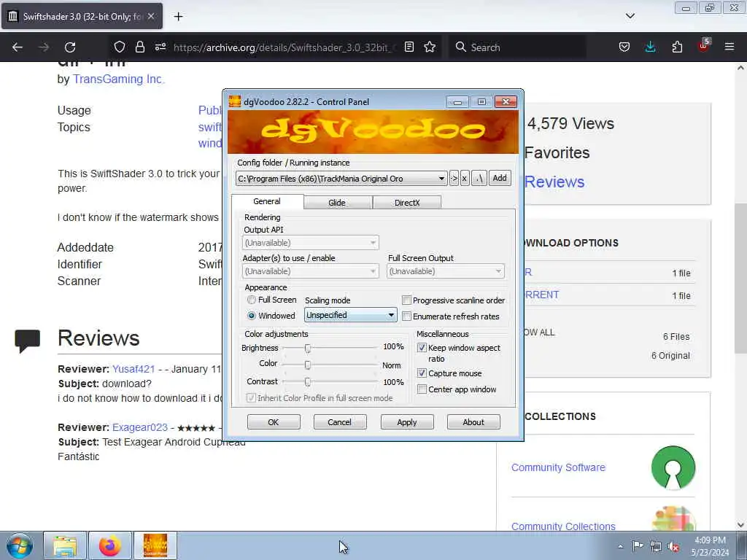Open Scaling mode Unspecified dropdown

point(350,315)
